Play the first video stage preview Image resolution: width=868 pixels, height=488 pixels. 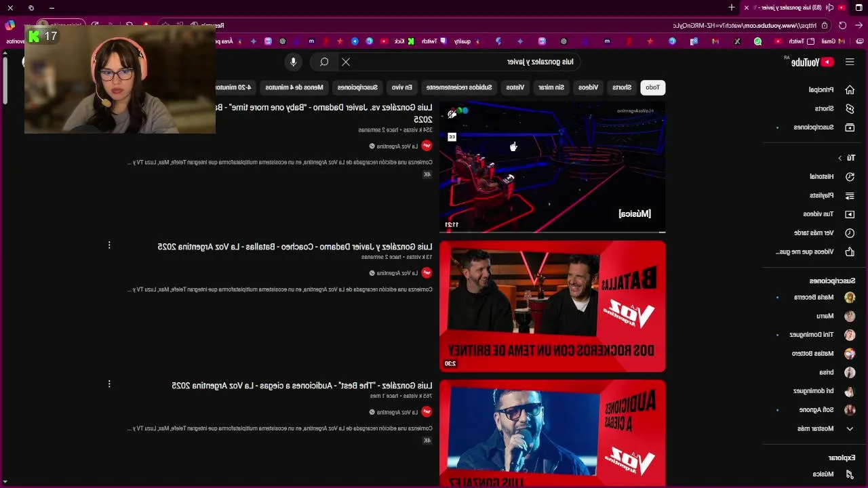[x=553, y=166]
